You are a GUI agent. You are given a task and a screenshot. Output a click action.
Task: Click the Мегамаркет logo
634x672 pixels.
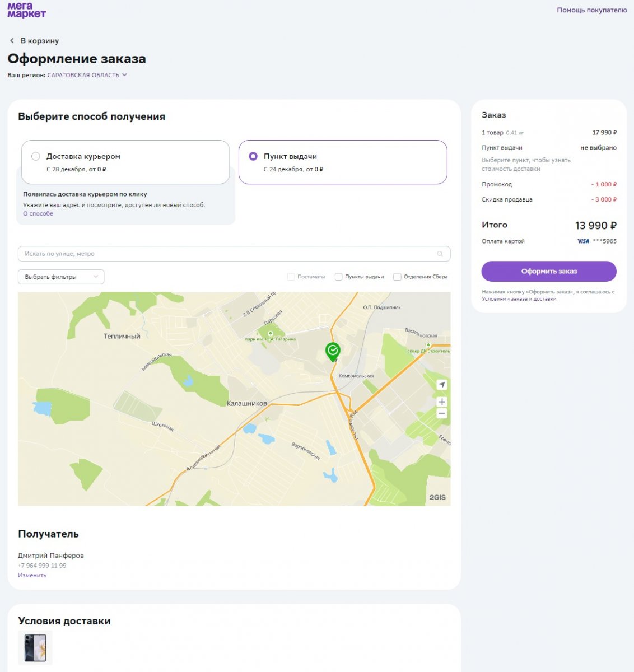click(x=26, y=11)
